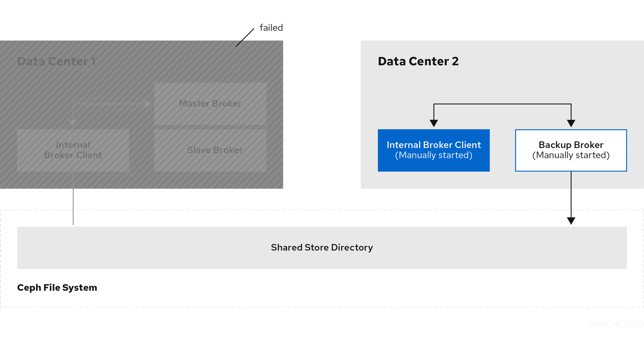644x341 pixels.
Task: Select the Shared Store Directory bar
Action: point(322,247)
